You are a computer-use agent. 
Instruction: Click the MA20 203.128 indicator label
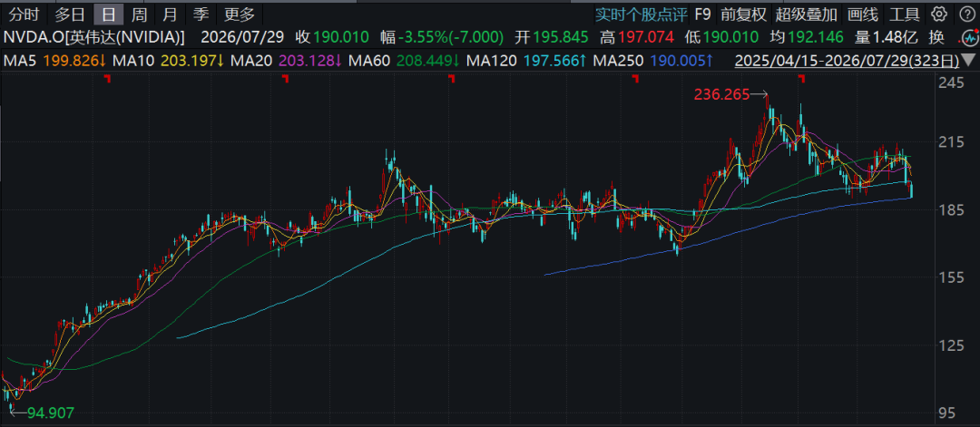coord(288,61)
